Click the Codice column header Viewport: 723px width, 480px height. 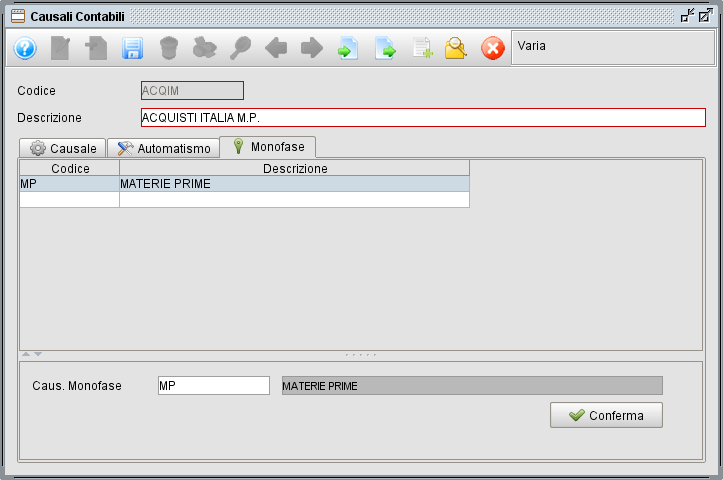[x=70, y=169]
